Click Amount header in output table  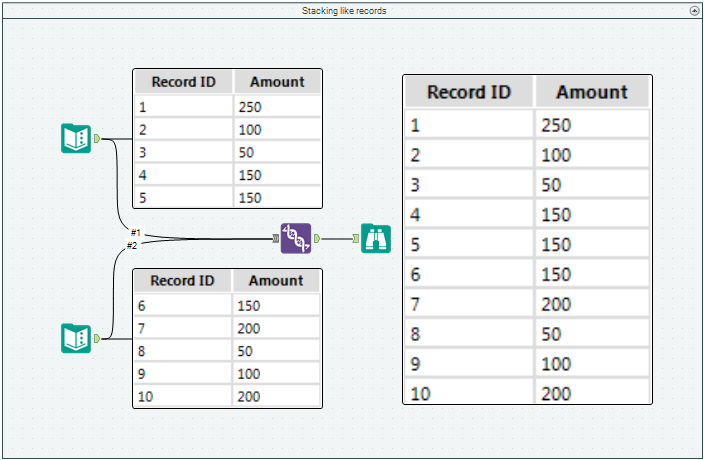click(x=592, y=92)
